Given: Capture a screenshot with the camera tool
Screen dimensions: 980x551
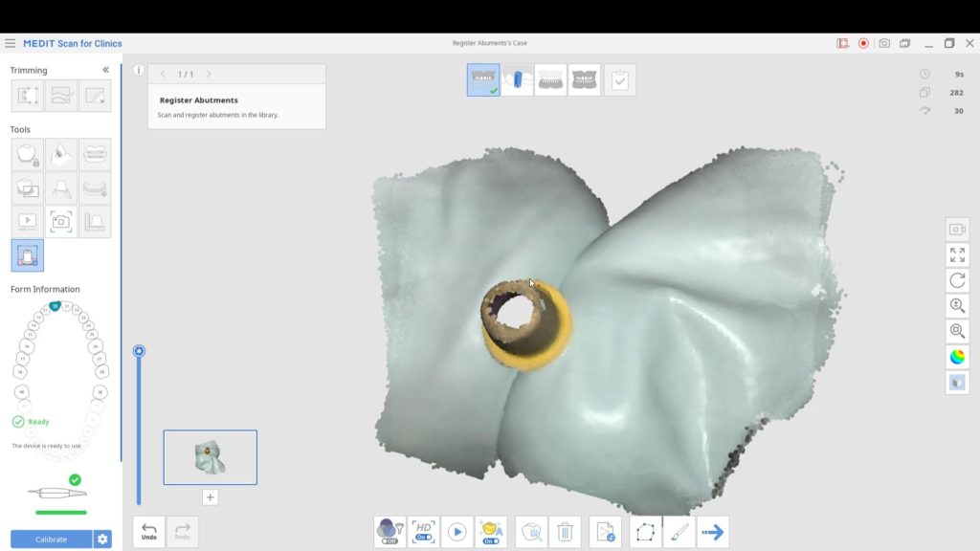Looking at the screenshot, I should [x=60, y=222].
